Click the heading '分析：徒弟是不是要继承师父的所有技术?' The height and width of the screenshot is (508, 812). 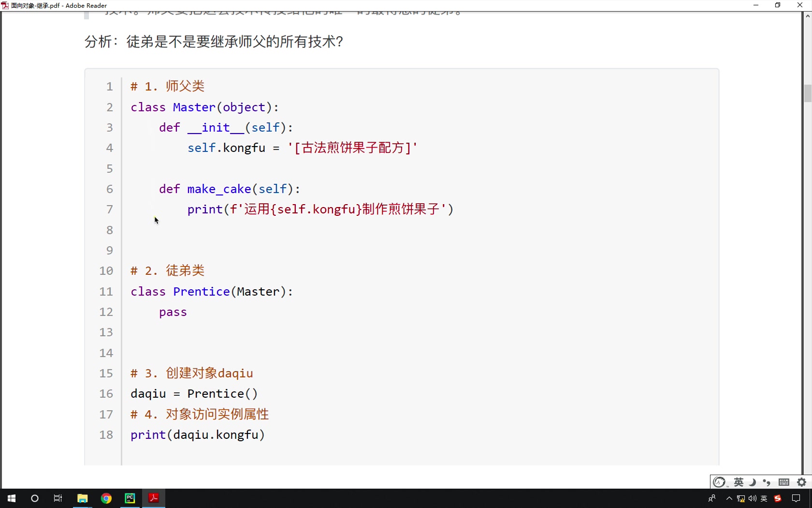(214, 42)
